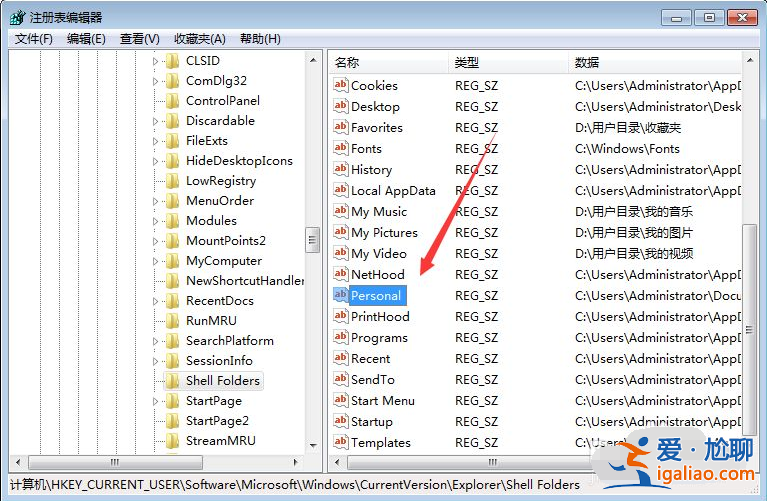Select the Startup value name
This screenshot has width=767, height=501.
tap(372, 422)
